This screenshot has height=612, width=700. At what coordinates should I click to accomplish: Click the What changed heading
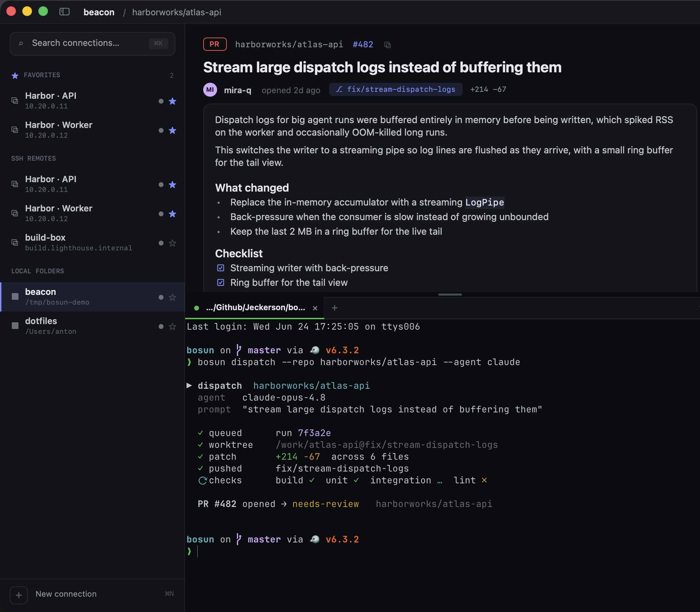[252, 188]
